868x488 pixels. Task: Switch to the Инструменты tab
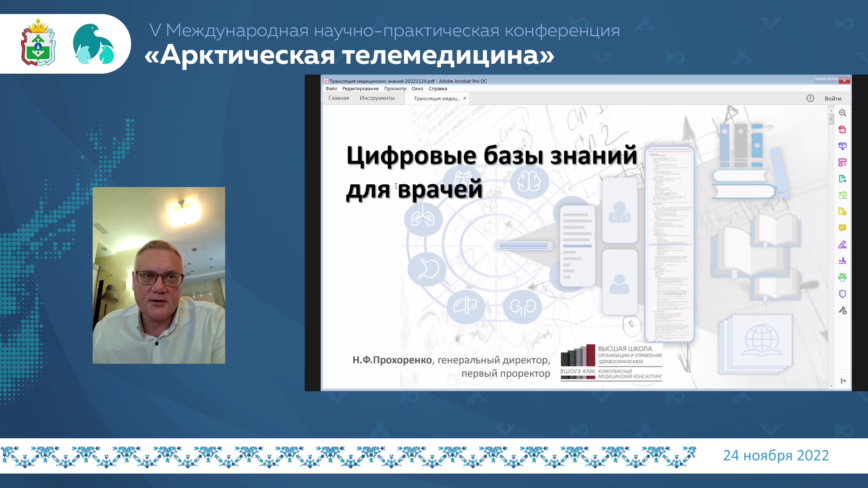tap(377, 98)
